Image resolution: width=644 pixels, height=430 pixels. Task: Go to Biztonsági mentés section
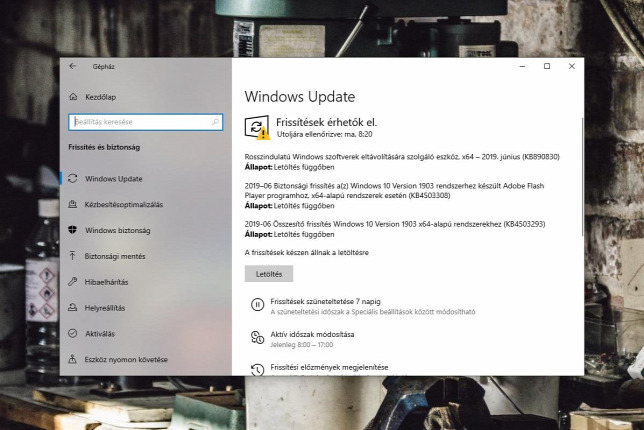point(115,256)
